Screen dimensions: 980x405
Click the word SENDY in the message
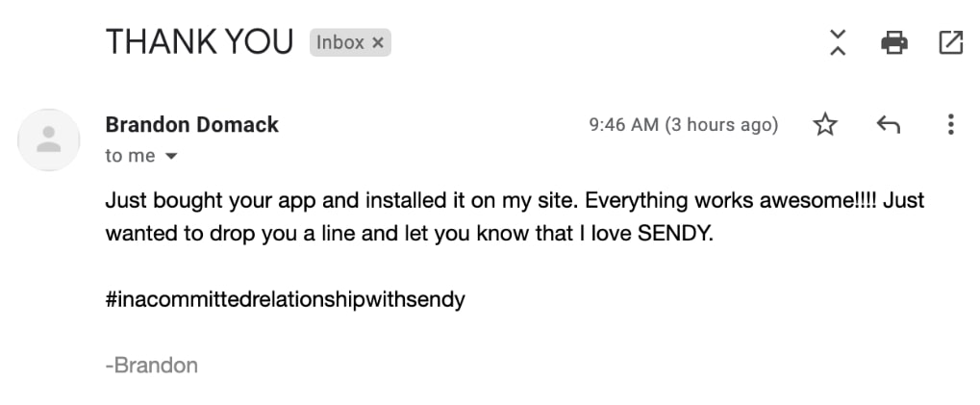672,234
